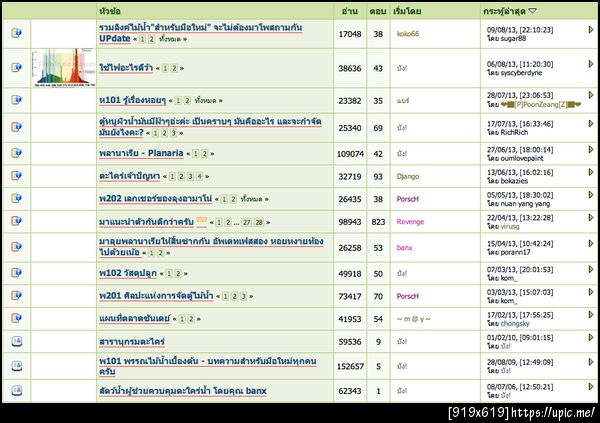Click locked topic icon of 152657-view thread
Viewport: 600px width, 423px height.
16,366
